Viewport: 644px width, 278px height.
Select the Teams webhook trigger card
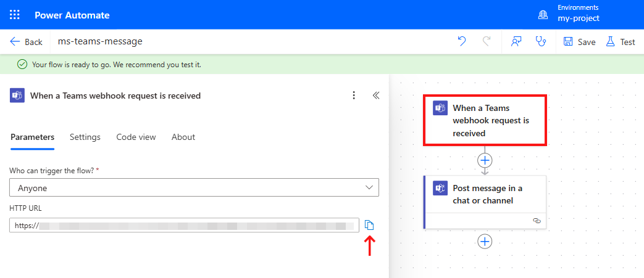coord(485,121)
